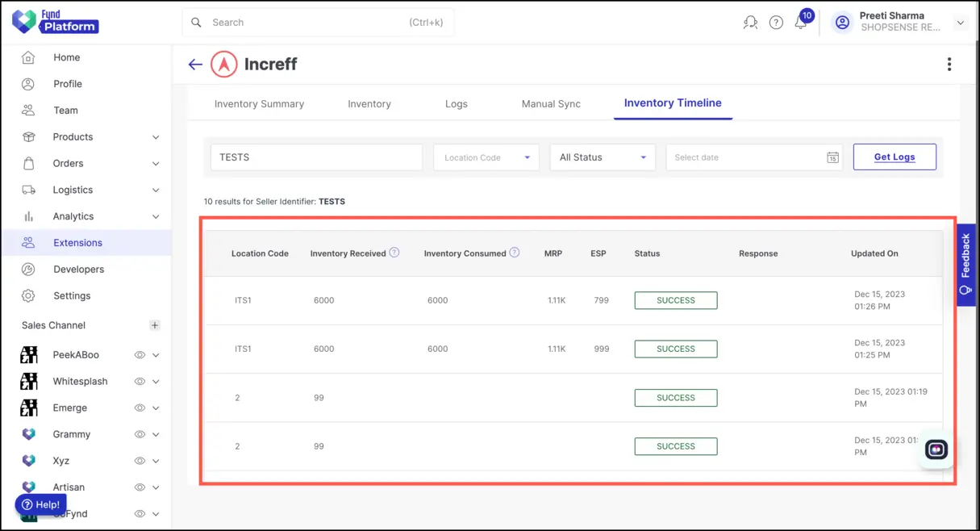Open the Inventory Summary tab
This screenshot has width=980, height=531.
(259, 103)
